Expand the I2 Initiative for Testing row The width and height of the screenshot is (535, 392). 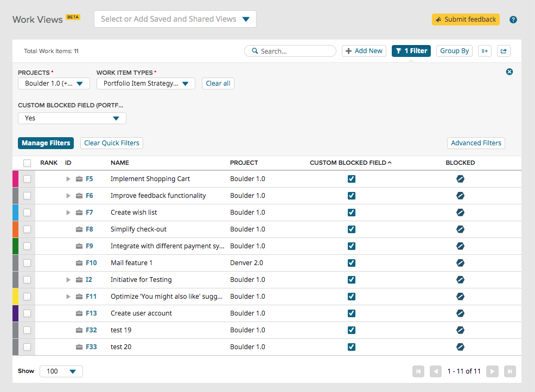point(68,280)
